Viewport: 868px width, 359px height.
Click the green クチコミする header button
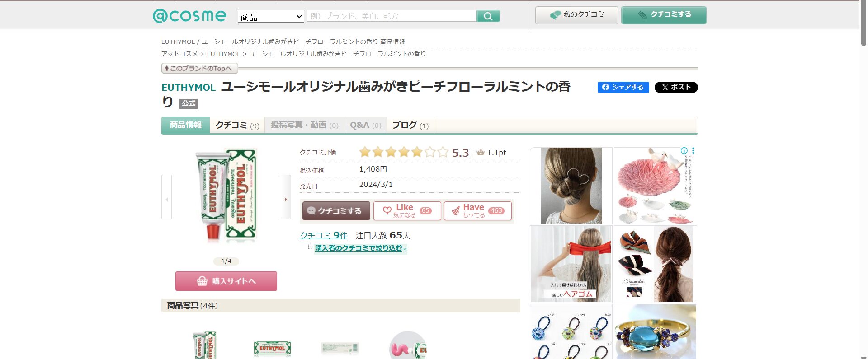664,15
